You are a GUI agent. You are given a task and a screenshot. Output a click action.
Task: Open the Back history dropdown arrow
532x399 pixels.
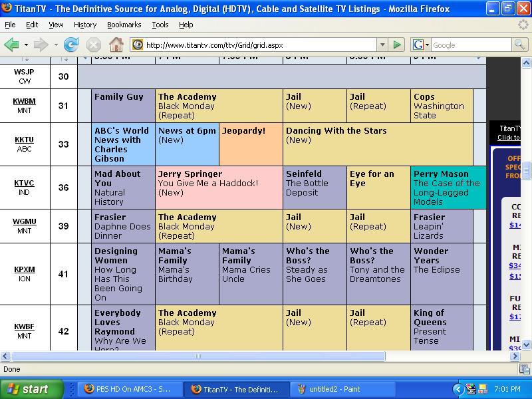[x=26, y=45]
